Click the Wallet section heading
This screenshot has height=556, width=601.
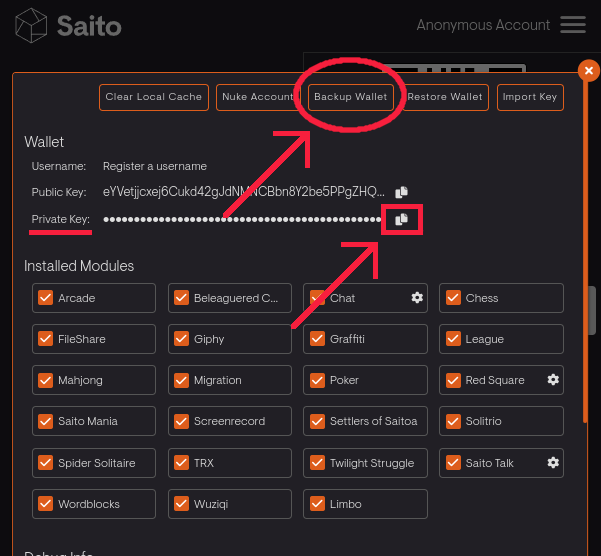click(x=44, y=142)
